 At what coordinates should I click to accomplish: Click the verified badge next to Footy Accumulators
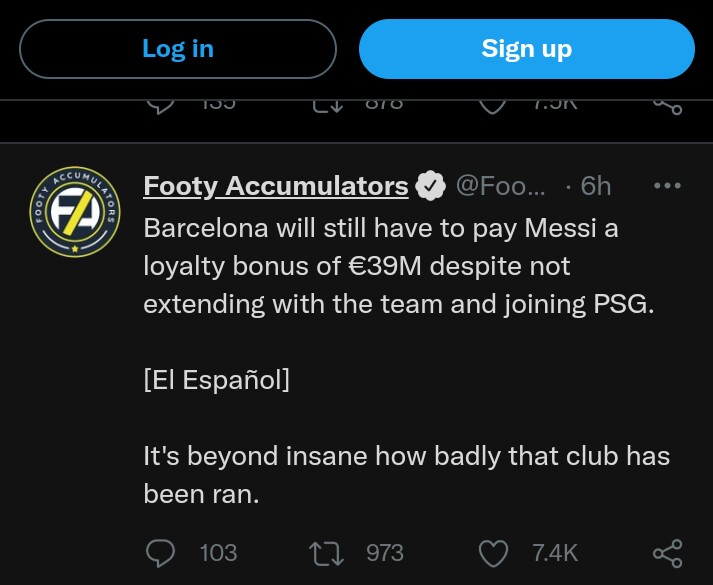click(430, 185)
